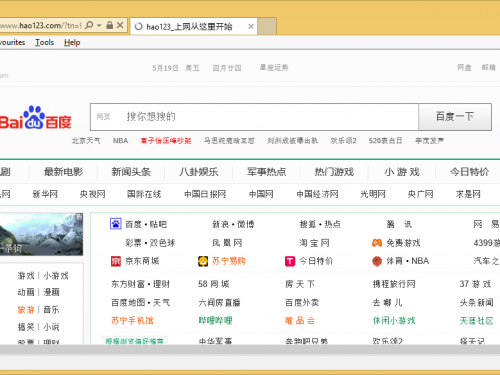Viewport: 500px width, 375px height.
Task: Click the 北京天气 hot search link
Action: point(86,141)
